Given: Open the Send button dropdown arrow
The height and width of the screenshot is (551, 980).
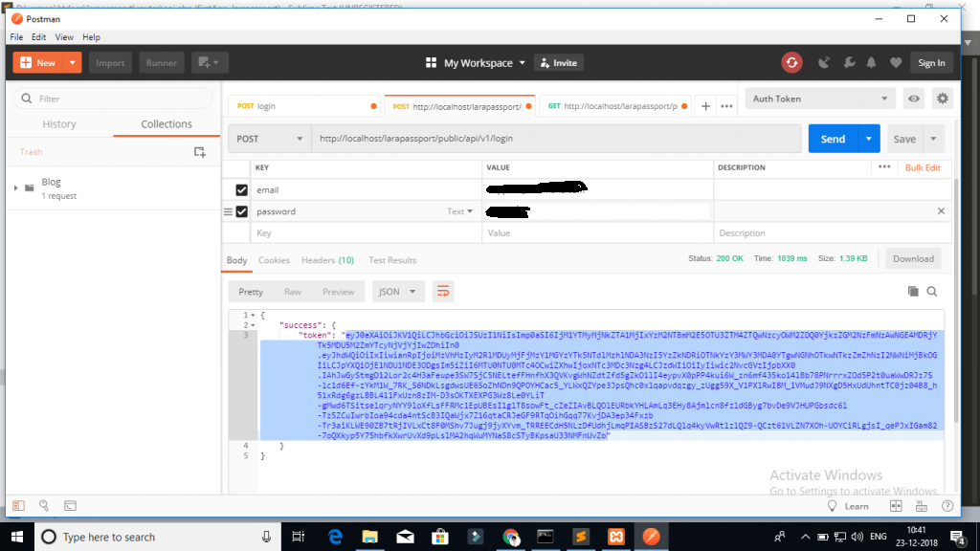Looking at the screenshot, I should [x=869, y=139].
